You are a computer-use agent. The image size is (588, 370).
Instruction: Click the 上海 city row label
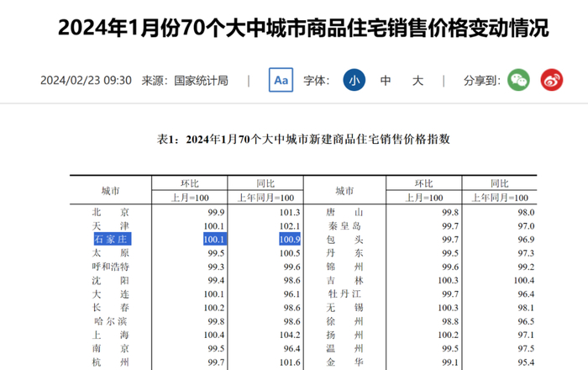pos(111,335)
